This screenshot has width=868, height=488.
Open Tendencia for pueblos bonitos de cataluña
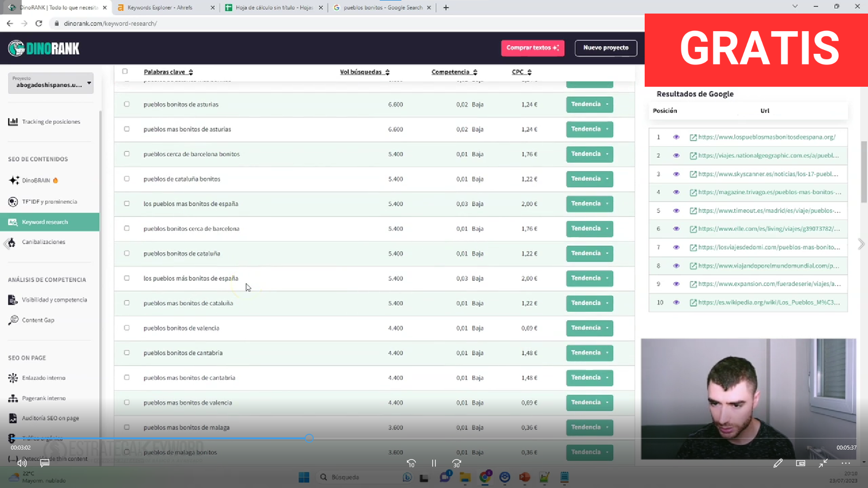(x=590, y=253)
